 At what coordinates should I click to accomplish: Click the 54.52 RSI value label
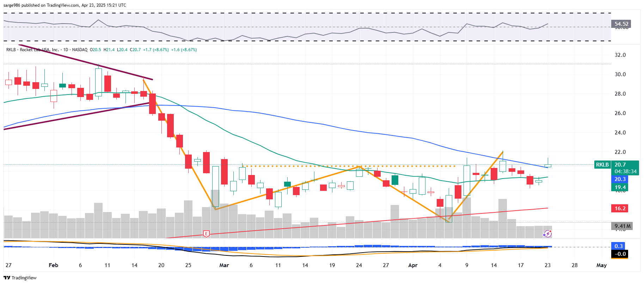pos(621,24)
